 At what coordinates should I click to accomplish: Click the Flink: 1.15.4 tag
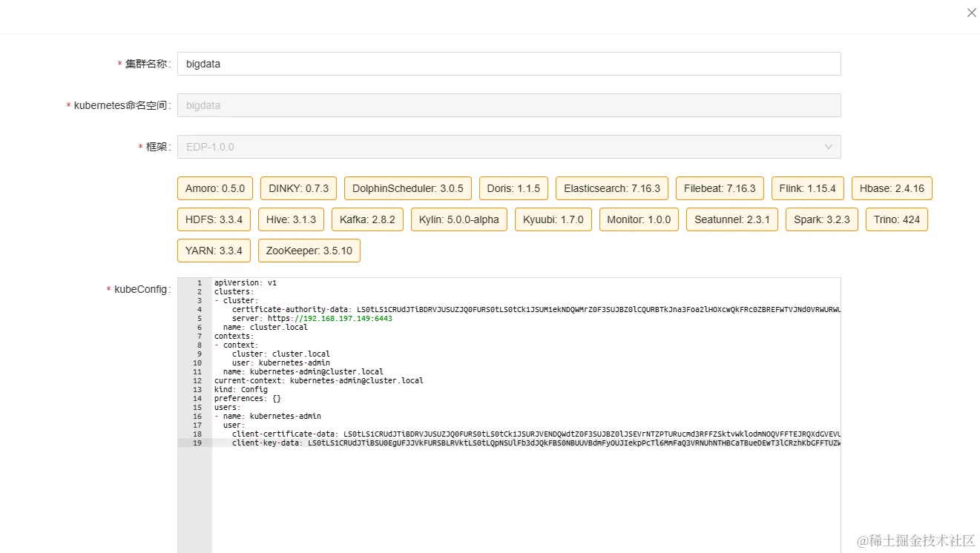(808, 188)
